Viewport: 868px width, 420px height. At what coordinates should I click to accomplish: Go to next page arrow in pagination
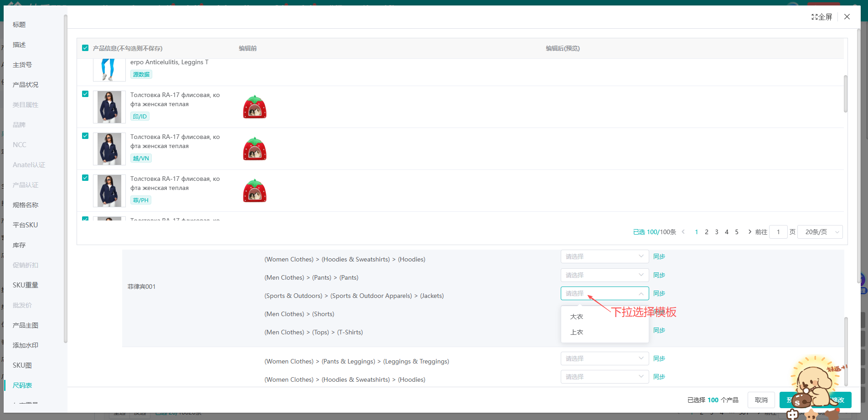[x=749, y=232]
